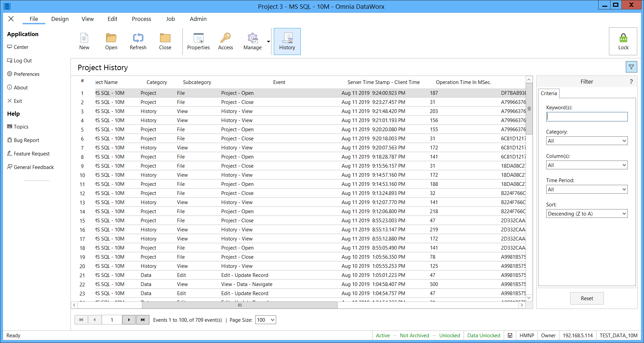Open the Process menu
The width and height of the screenshot is (644, 343).
141,19
